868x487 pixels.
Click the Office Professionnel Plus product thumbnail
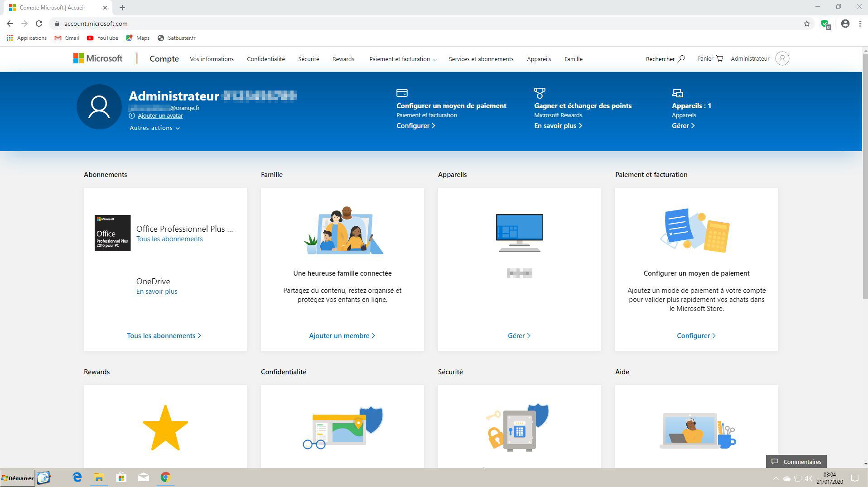coord(112,233)
